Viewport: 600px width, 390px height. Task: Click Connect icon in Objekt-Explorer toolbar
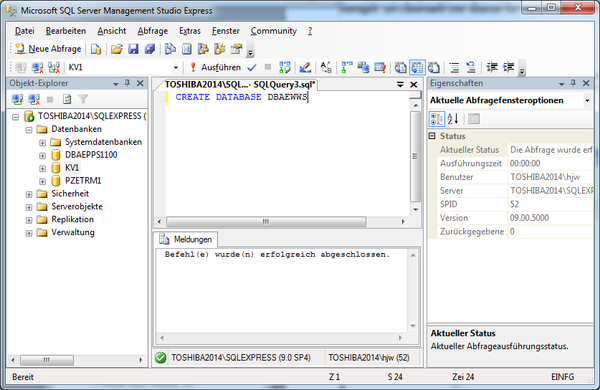17,100
